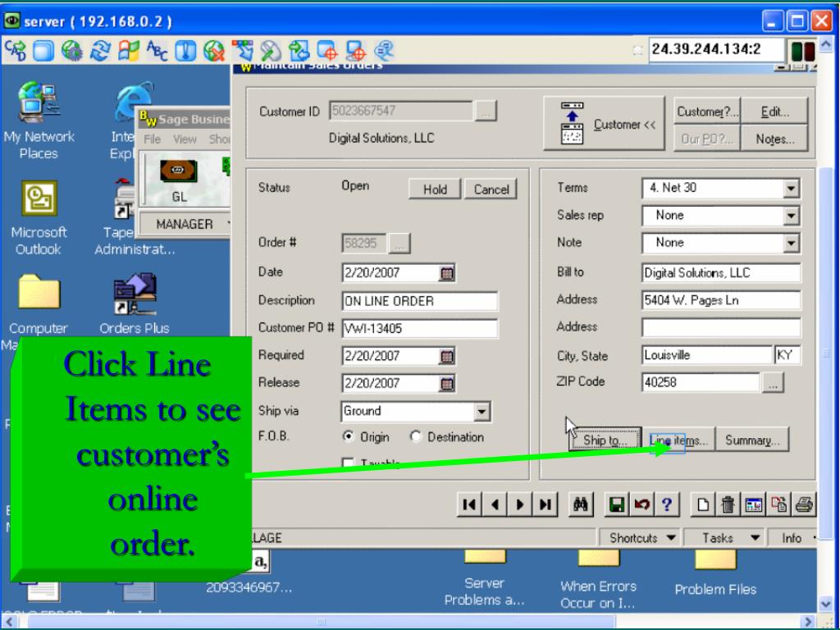
Task: Send Start key with Windows flag icon
Action: click(x=129, y=51)
